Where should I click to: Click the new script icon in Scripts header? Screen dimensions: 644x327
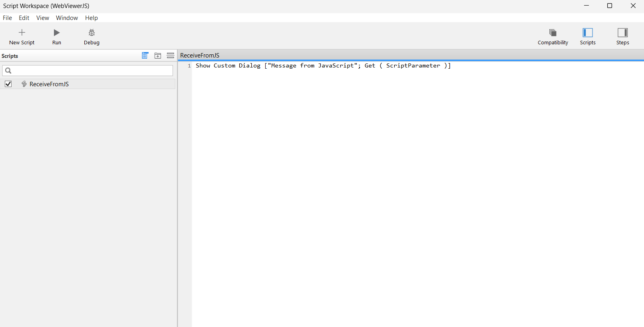click(145, 55)
